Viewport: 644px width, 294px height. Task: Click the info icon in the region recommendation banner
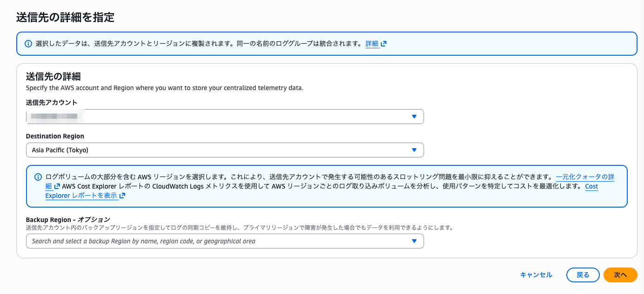coord(37,177)
